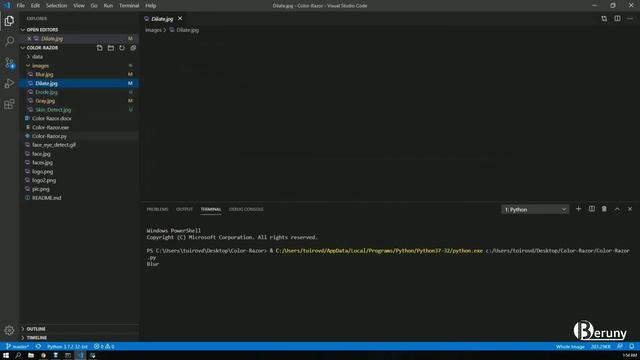The width and height of the screenshot is (640, 360).
Task: Open the Edit menu
Action: 36,6
